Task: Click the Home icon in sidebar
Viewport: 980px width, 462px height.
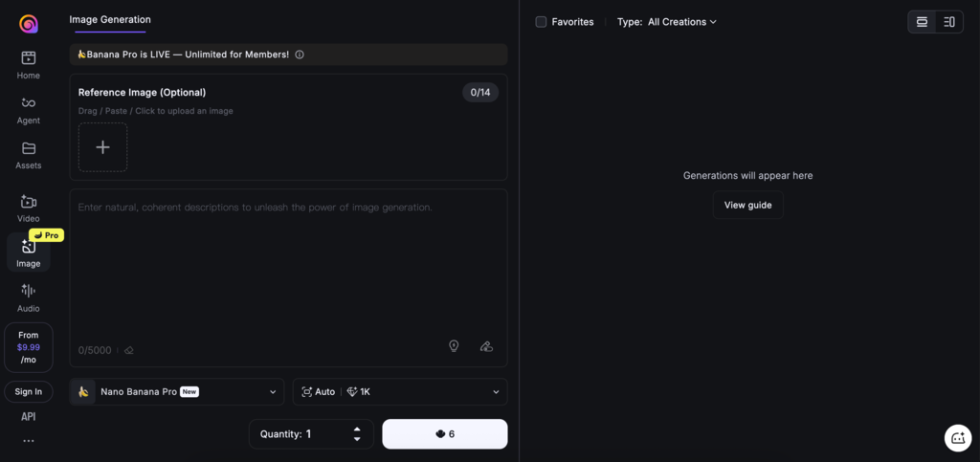Action: click(29, 64)
